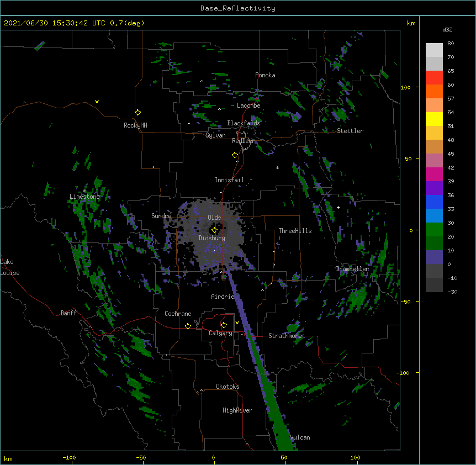Screen dimensions: 476x465
Task: Select the yellow diamond marker below RedDeer
Action: [x=235, y=155]
